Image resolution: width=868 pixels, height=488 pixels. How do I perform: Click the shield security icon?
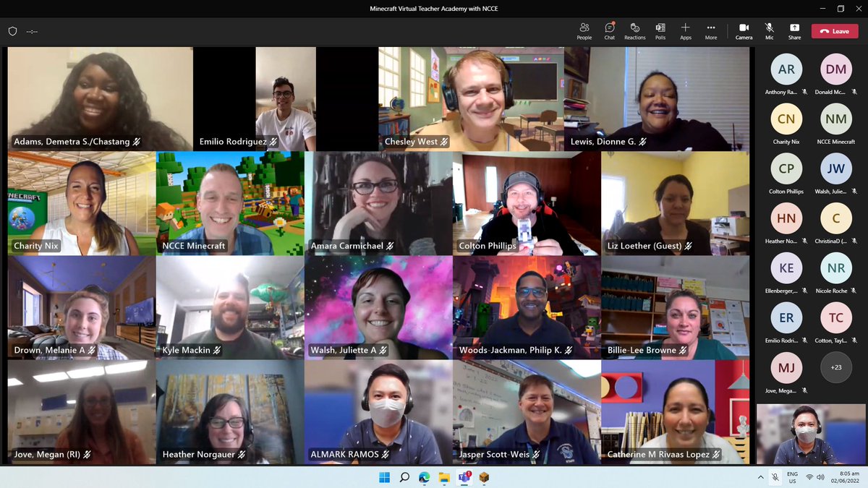(12, 31)
